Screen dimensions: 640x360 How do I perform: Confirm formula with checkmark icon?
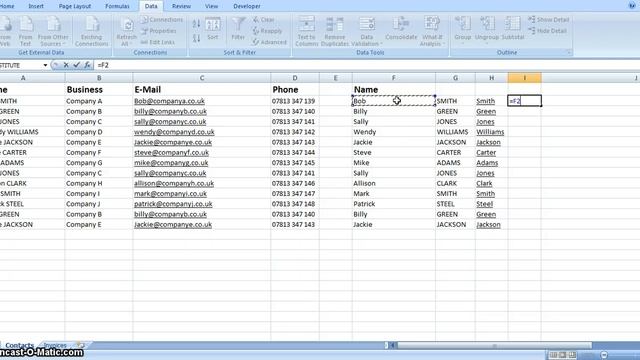pyautogui.click(x=76, y=65)
